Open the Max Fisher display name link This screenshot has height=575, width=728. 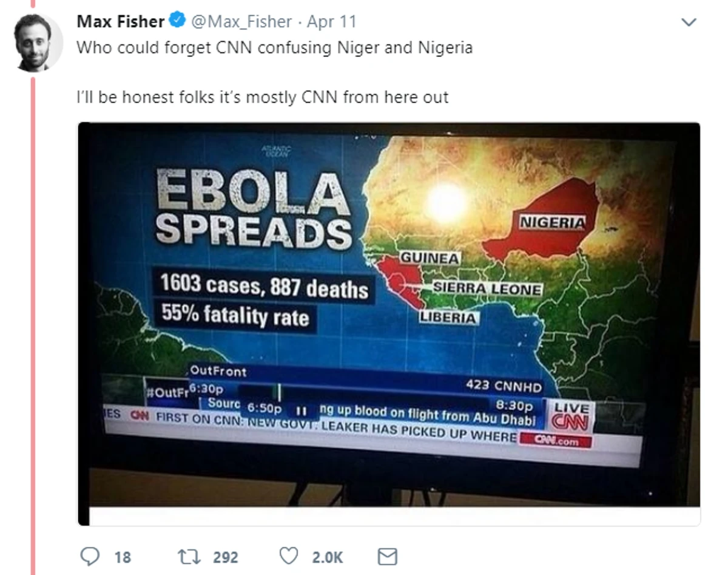pyautogui.click(x=121, y=22)
